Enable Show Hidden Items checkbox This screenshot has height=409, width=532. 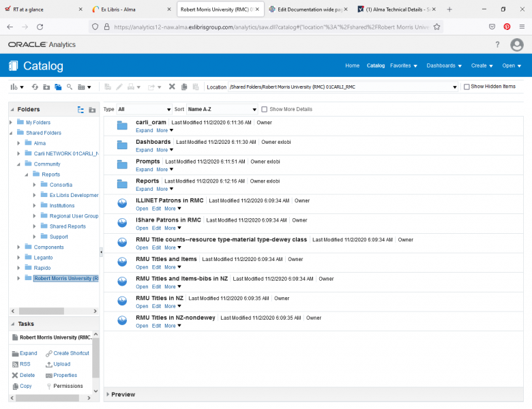tap(467, 87)
